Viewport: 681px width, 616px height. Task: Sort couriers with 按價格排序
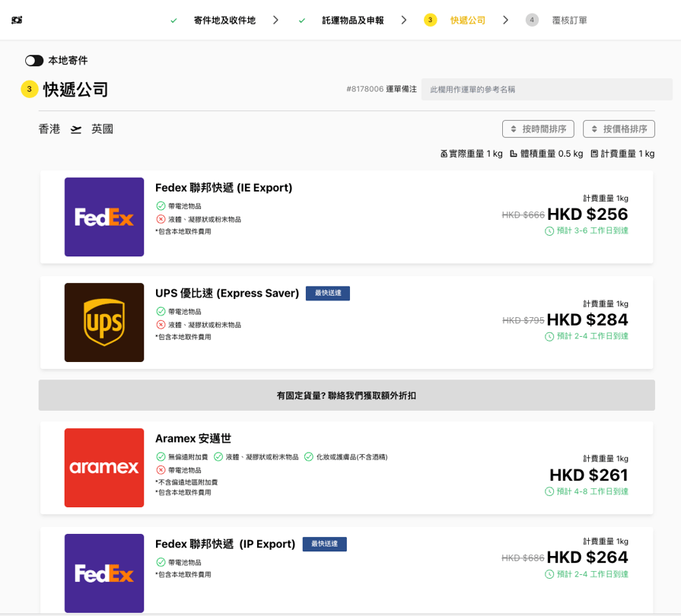click(x=619, y=129)
